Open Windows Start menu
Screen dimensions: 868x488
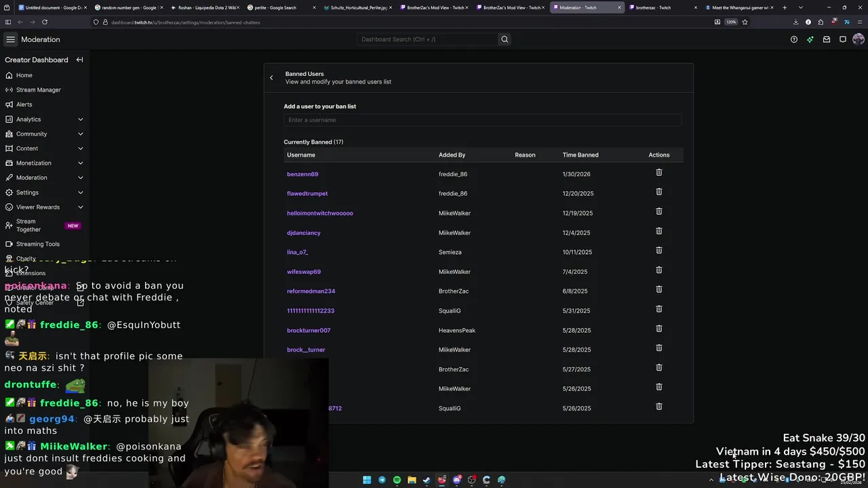pyautogui.click(x=367, y=480)
